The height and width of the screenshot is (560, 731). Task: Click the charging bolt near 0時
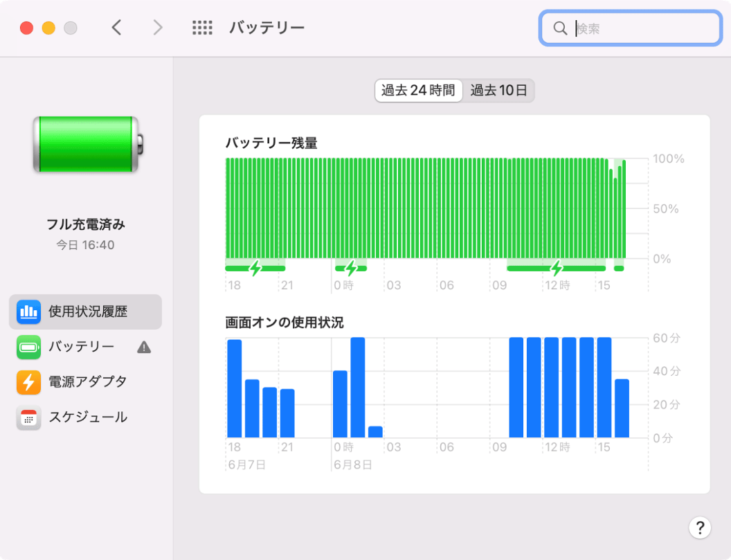pos(352,268)
